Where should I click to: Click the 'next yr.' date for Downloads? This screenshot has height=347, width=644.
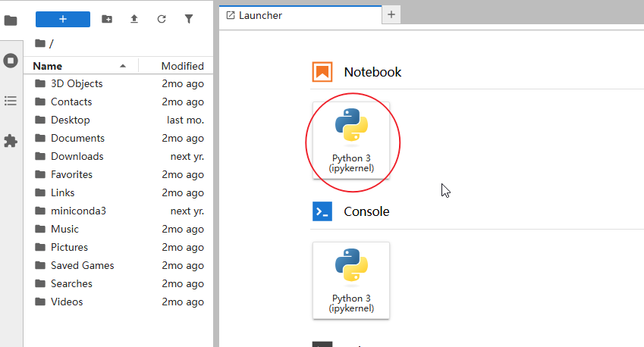[x=187, y=156]
